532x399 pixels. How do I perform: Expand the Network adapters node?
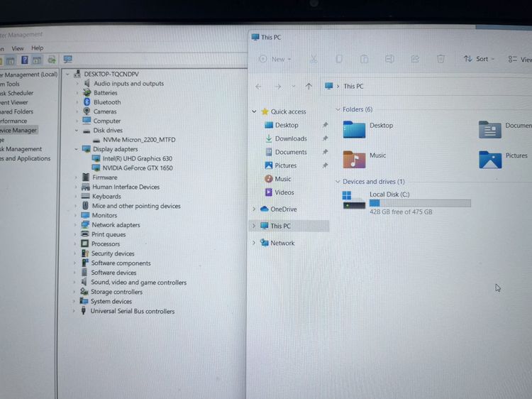(x=75, y=225)
